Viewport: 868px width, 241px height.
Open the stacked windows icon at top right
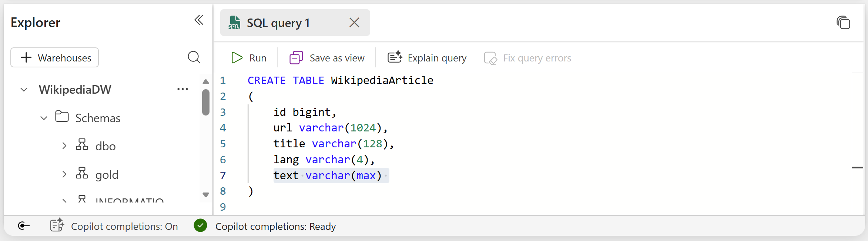point(843,23)
